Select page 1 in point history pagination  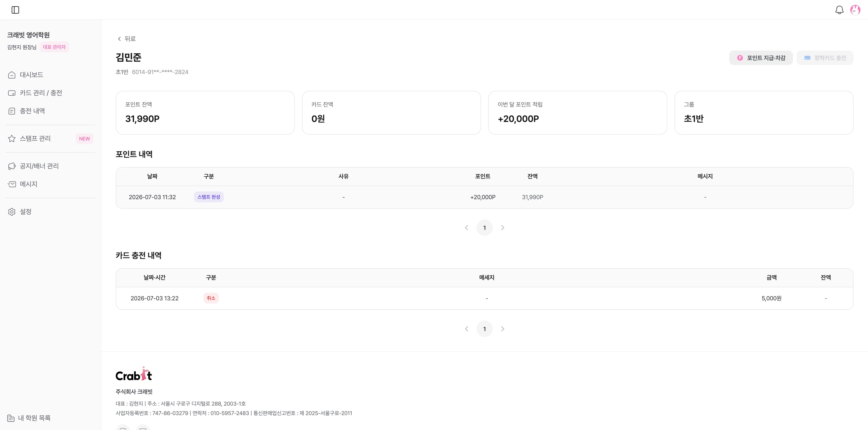[485, 228]
